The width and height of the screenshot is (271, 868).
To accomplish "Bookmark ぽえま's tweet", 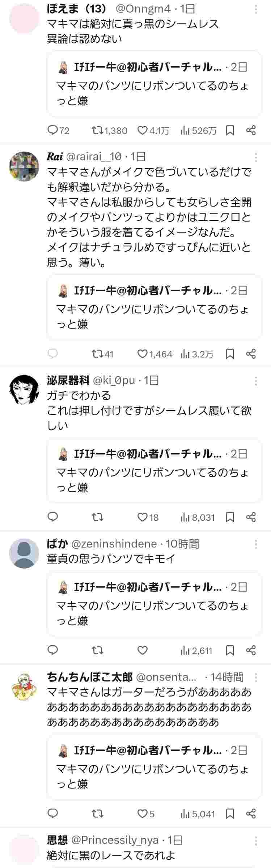I will [230, 130].
